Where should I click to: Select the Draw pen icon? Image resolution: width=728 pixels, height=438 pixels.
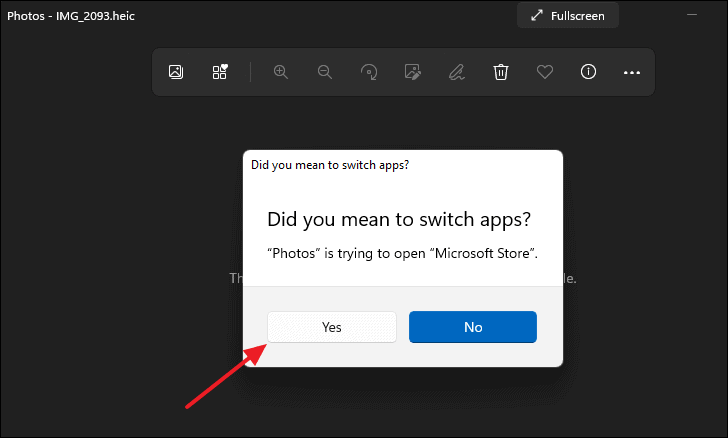[456, 72]
